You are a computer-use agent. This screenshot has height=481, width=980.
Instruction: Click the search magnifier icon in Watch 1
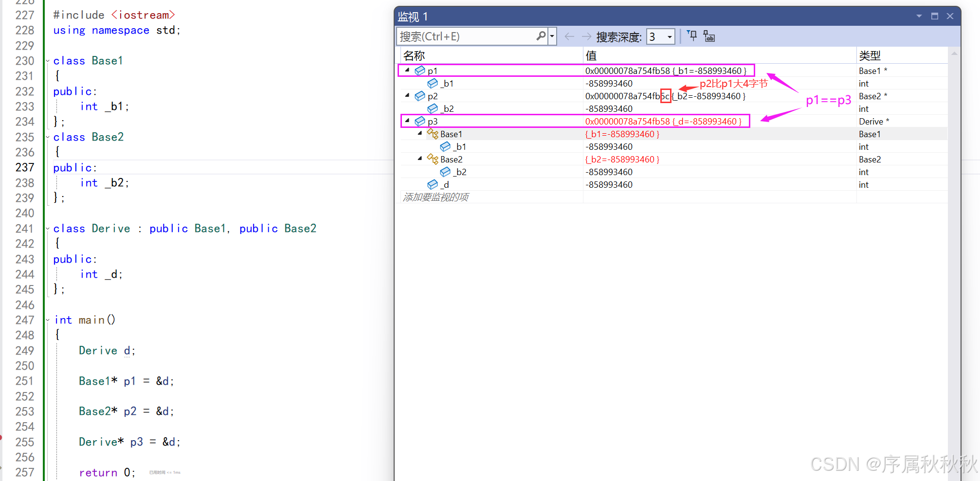(541, 36)
